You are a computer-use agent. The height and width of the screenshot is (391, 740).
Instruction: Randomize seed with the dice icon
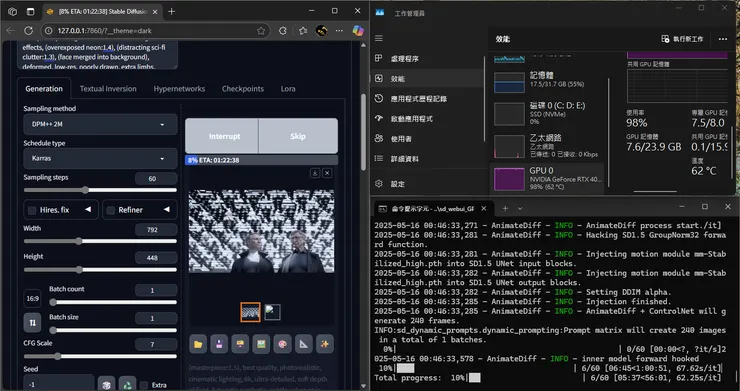pos(106,384)
